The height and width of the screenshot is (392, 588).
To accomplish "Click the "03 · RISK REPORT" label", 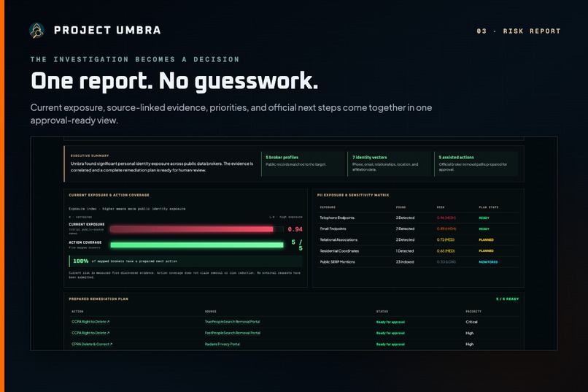I will pos(518,31).
